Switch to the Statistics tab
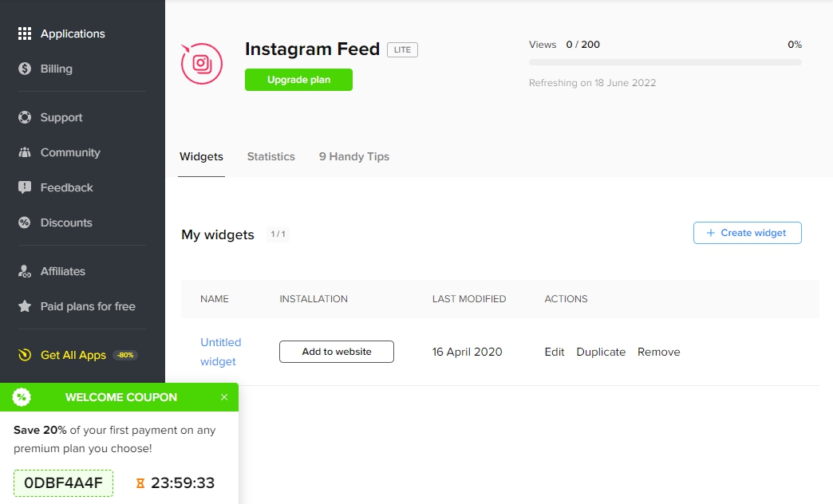The image size is (833, 504). [x=270, y=156]
